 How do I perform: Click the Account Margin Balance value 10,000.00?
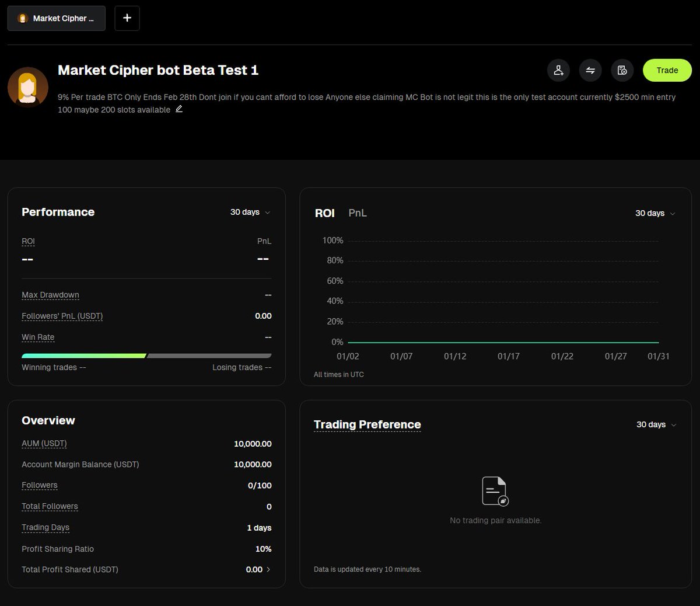click(x=253, y=464)
